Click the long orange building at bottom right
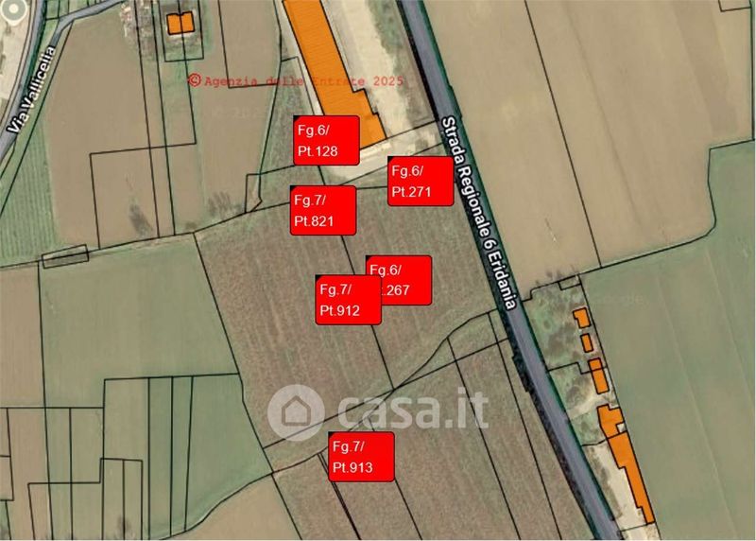This screenshot has width=756, height=541. click(627, 463)
